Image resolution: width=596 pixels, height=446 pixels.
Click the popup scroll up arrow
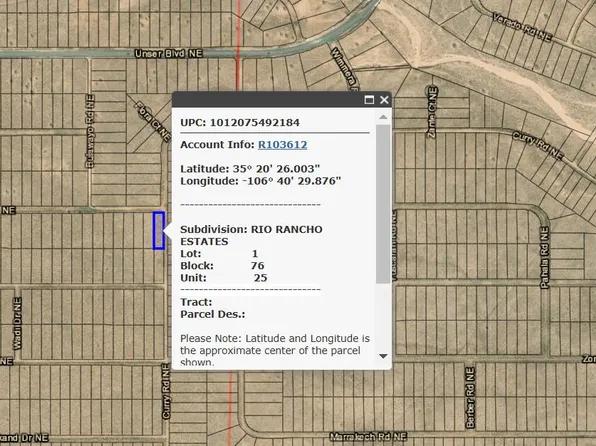[383, 117]
